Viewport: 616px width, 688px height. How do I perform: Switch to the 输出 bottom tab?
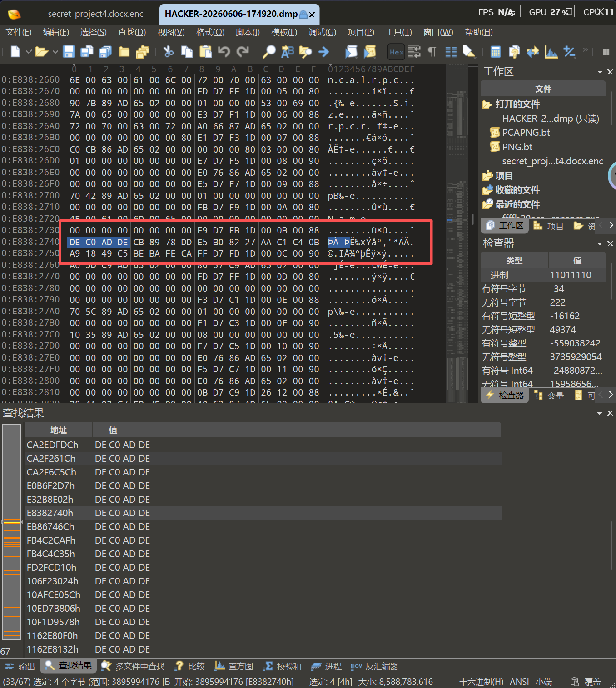click(20, 666)
